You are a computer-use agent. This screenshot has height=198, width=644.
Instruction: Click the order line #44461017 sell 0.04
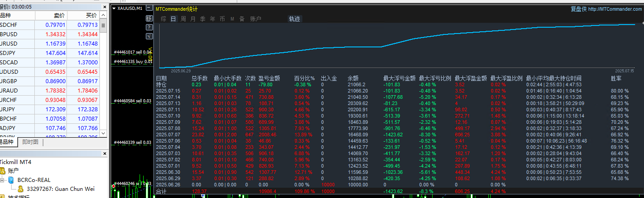click(133, 52)
